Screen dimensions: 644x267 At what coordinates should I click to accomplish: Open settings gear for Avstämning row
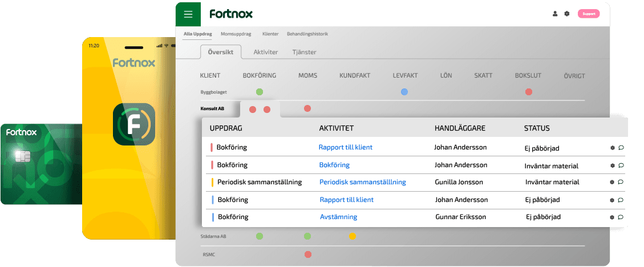(x=612, y=217)
